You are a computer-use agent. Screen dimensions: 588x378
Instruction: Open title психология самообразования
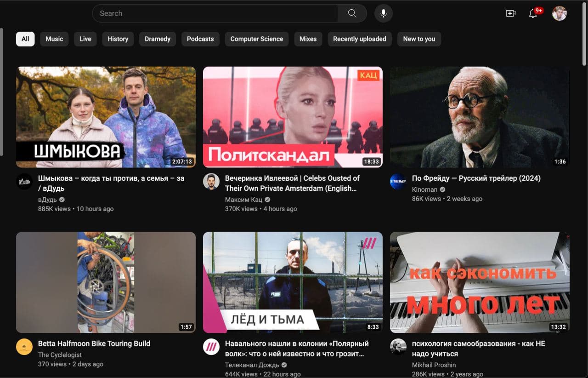pyautogui.click(x=479, y=349)
